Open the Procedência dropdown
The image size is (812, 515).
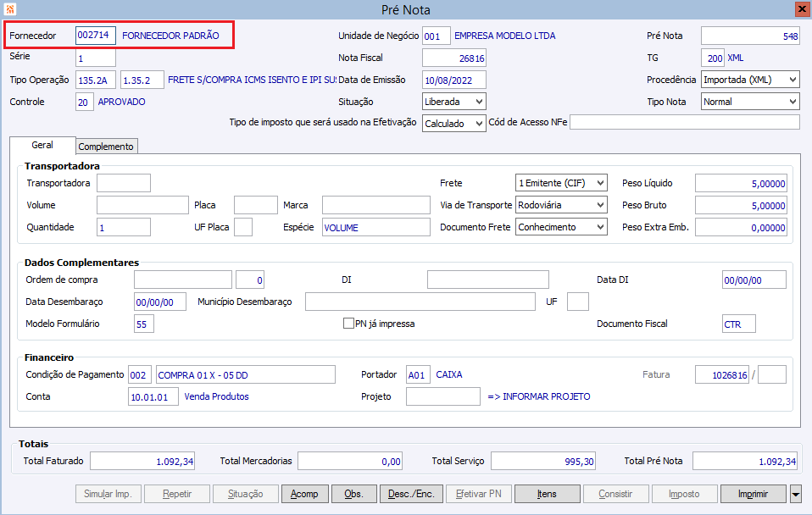click(750, 80)
